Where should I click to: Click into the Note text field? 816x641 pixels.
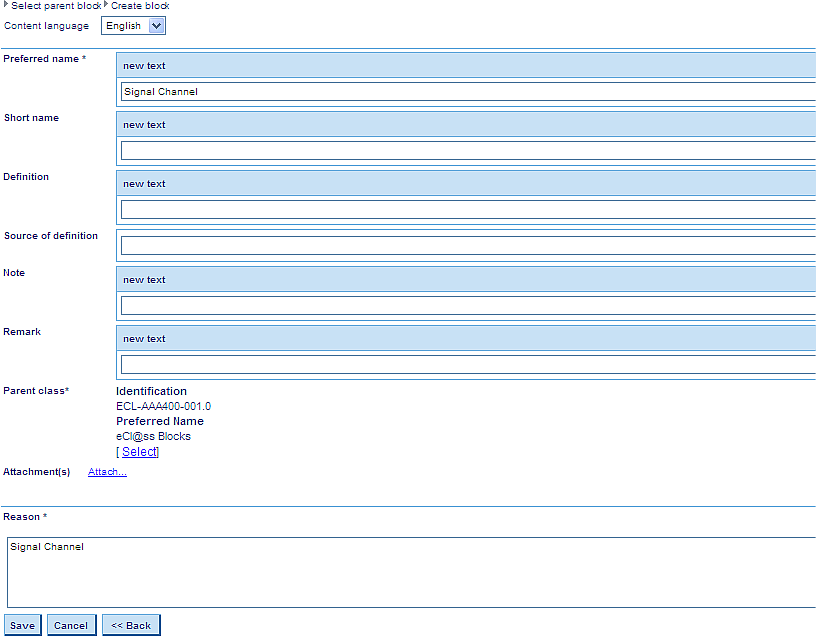[468, 306]
